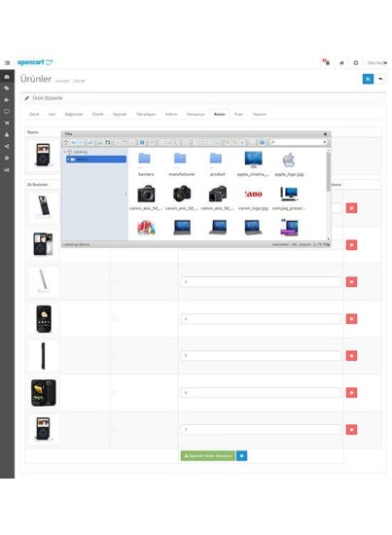Open the manufacturer folder
Image resolution: width=392 pixels, height=535 pixels.
(182, 164)
